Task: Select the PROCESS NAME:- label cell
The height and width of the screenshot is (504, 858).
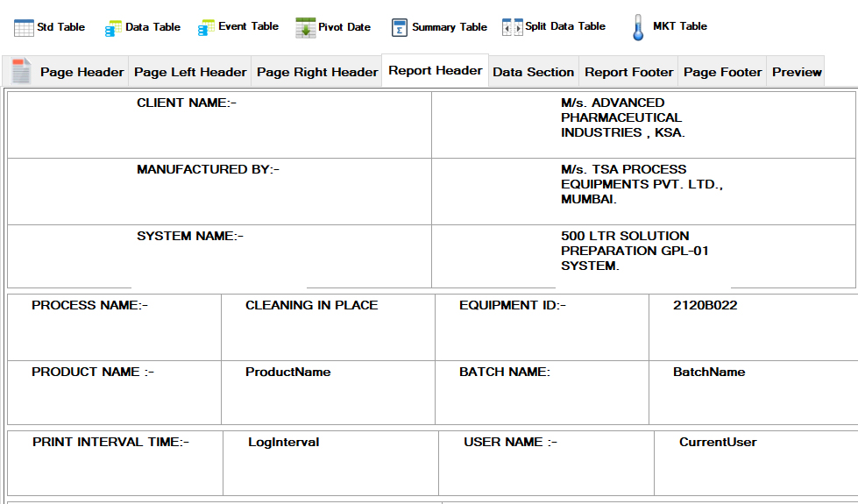Action: pos(114,327)
